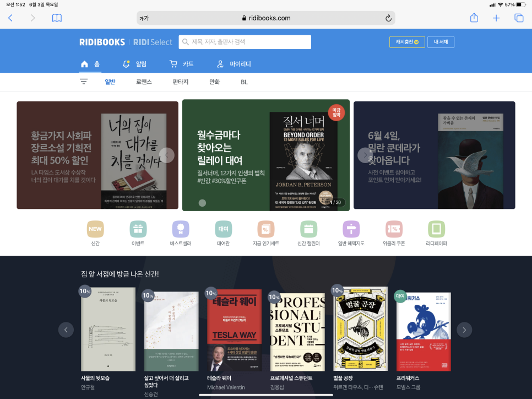The height and width of the screenshot is (399, 532).
Task: Open the category filter menu icon
Action: click(84, 82)
